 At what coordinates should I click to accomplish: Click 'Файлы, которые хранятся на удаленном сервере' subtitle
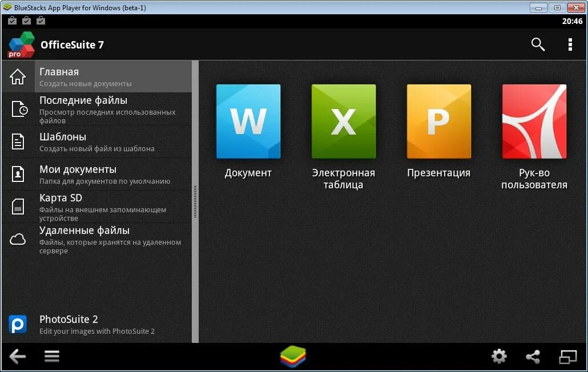pyautogui.click(x=110, y=246)
